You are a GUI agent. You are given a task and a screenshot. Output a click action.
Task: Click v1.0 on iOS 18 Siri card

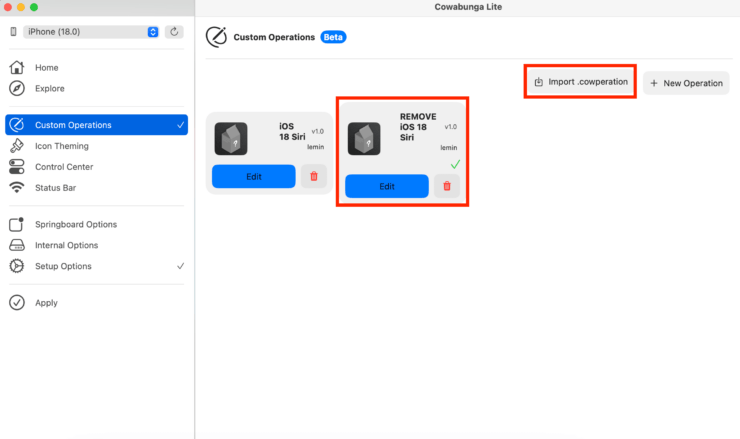click(318, 131)
